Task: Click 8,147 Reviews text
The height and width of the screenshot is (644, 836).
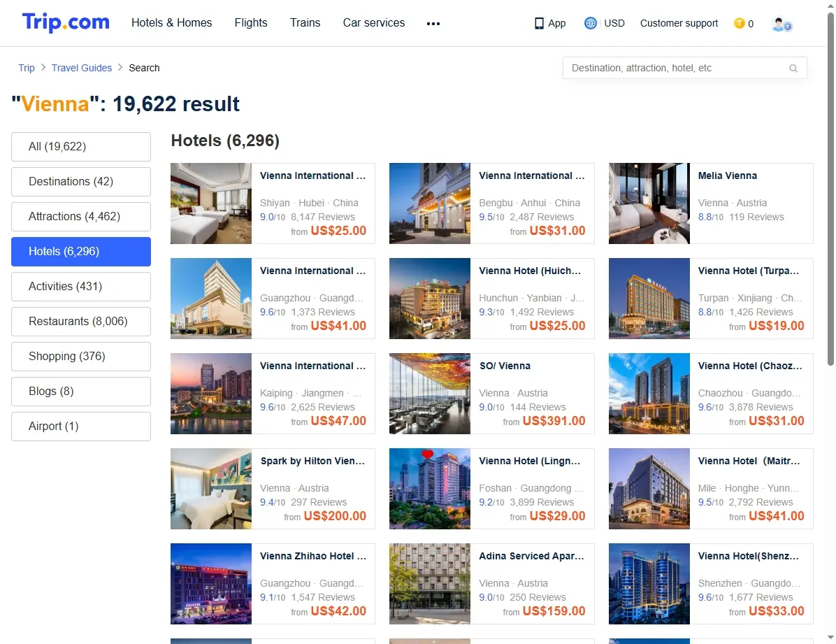Action: click(322, 217)
